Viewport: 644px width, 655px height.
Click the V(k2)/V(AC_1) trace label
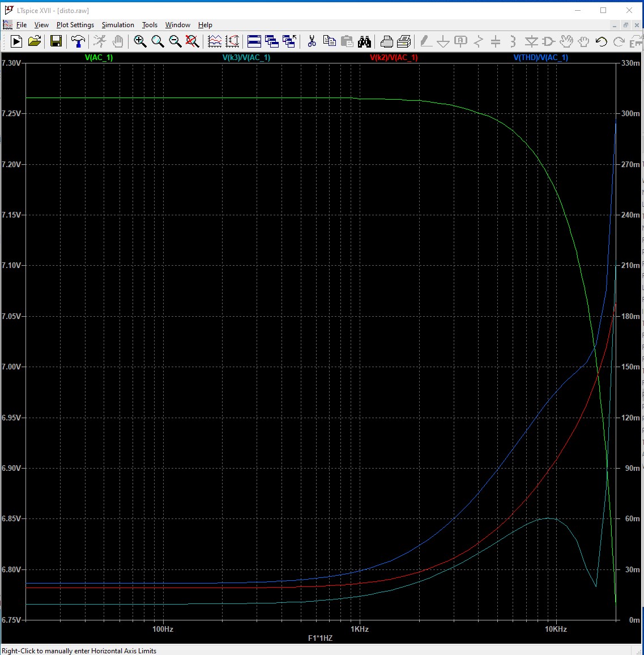tap(394, 57)
